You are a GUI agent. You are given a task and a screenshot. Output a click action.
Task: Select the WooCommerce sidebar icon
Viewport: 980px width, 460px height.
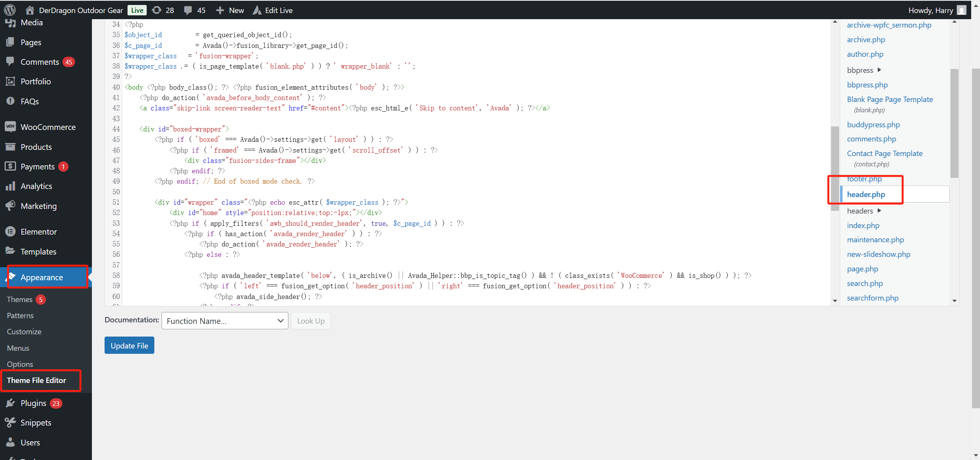(x=10, y=127)
